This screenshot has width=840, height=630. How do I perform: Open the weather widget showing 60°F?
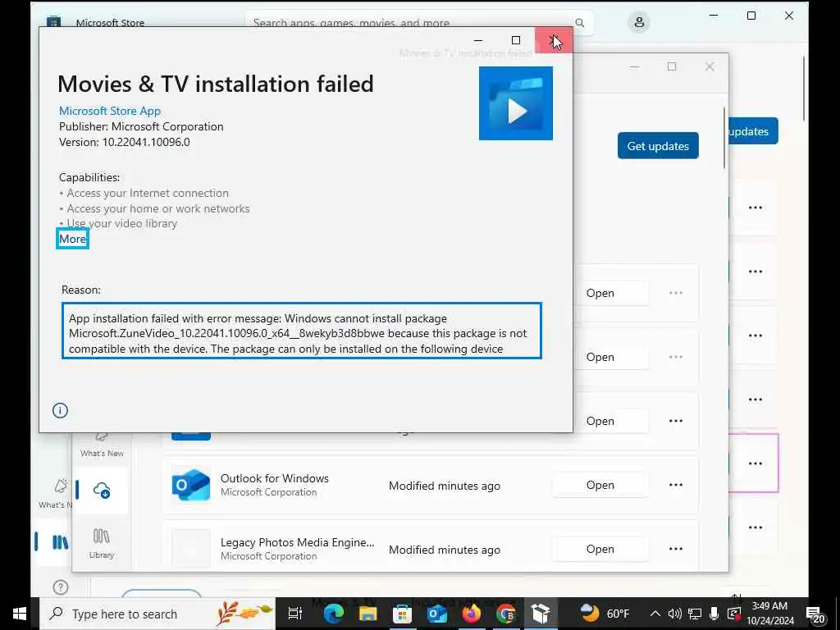click(x=605, y=614)
